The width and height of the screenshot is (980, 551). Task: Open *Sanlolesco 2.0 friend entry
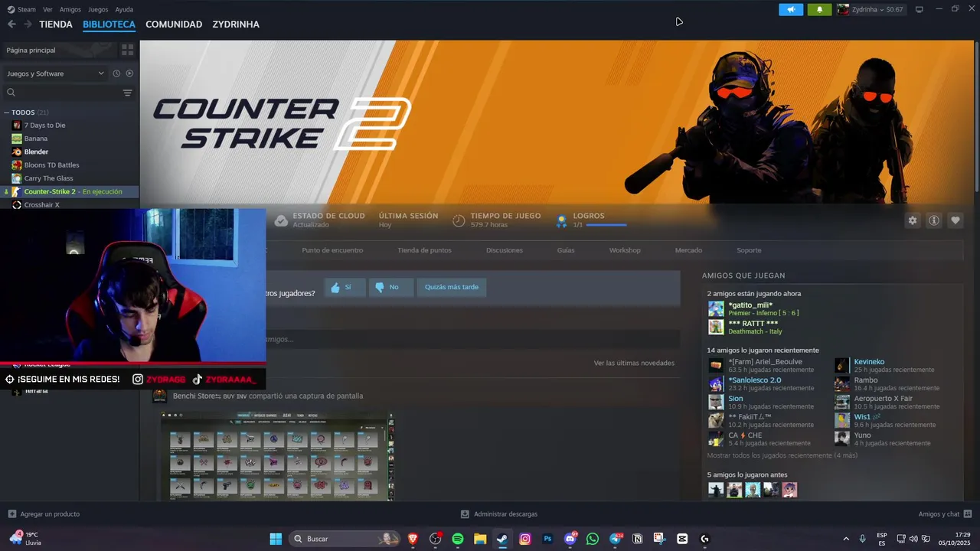[x=755, y=380]
